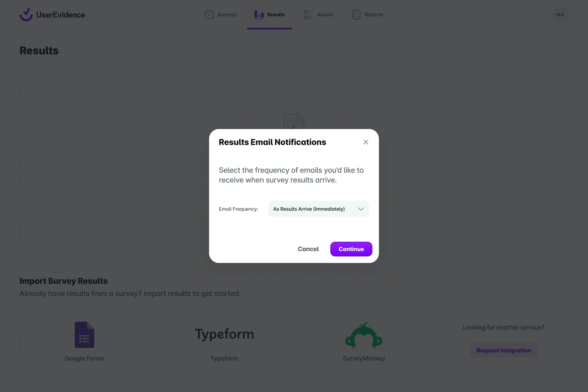Click the Request Integration button

503,350
